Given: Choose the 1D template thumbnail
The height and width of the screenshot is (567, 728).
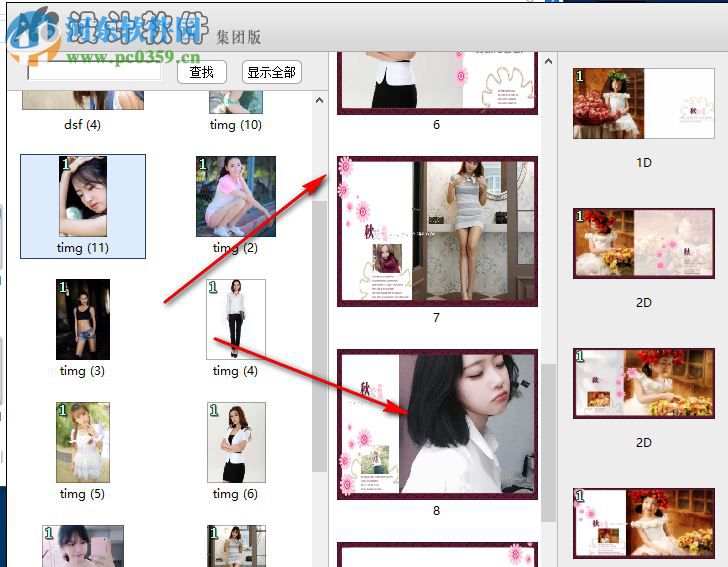Looking at the screenshot, I should point(644,103).
